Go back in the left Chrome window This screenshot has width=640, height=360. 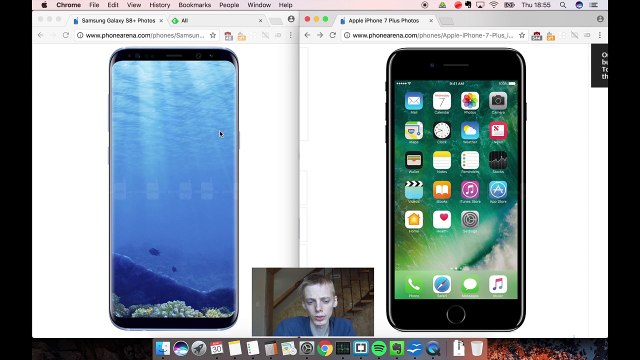coord(40,36)
